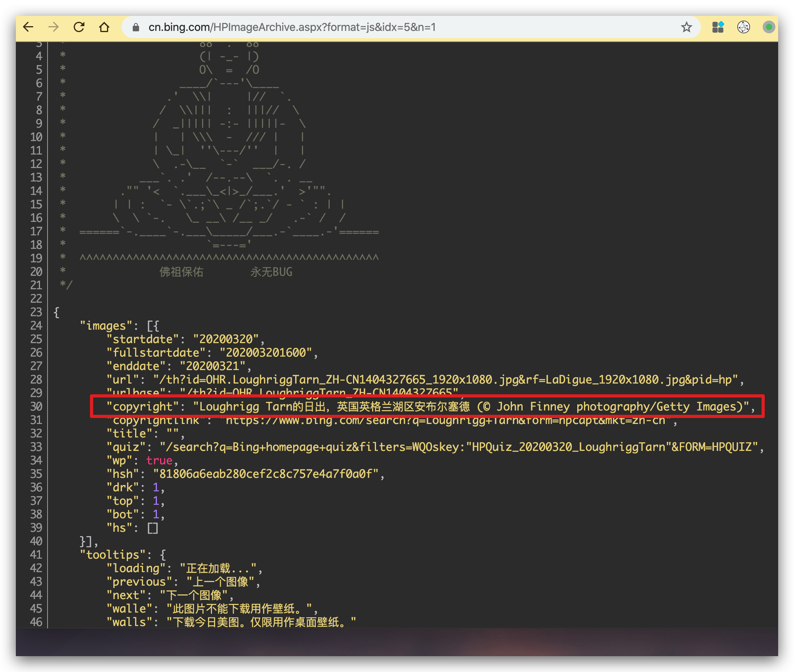The width and height of the screenshot is (794, 672).
Task: Click the browser back arrow
Action: click(29, 27)
